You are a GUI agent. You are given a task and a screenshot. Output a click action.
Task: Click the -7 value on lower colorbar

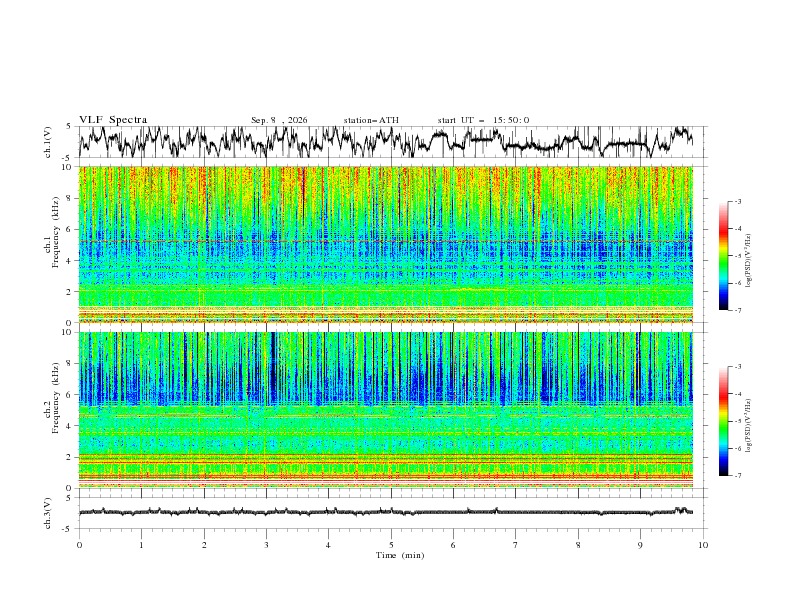tap(738, 476)
